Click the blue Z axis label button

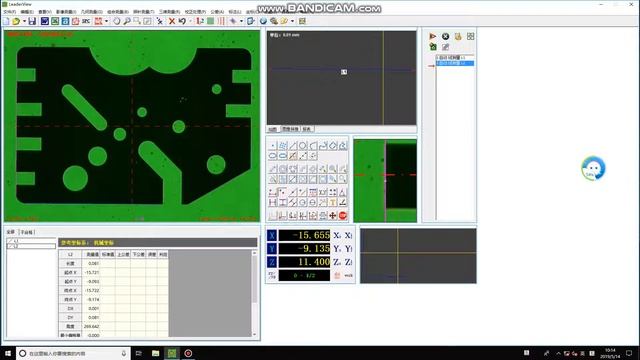coord(272,262)
